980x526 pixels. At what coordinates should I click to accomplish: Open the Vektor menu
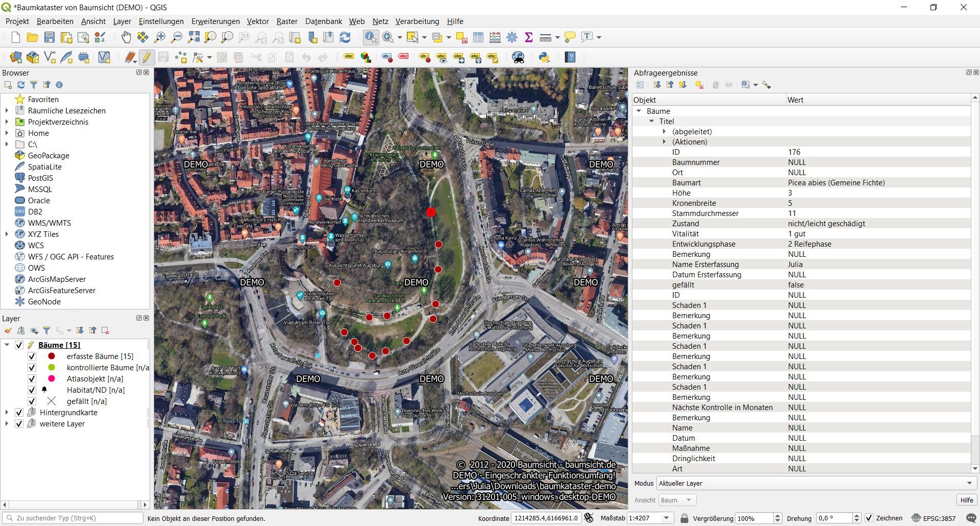pos(258,21)
